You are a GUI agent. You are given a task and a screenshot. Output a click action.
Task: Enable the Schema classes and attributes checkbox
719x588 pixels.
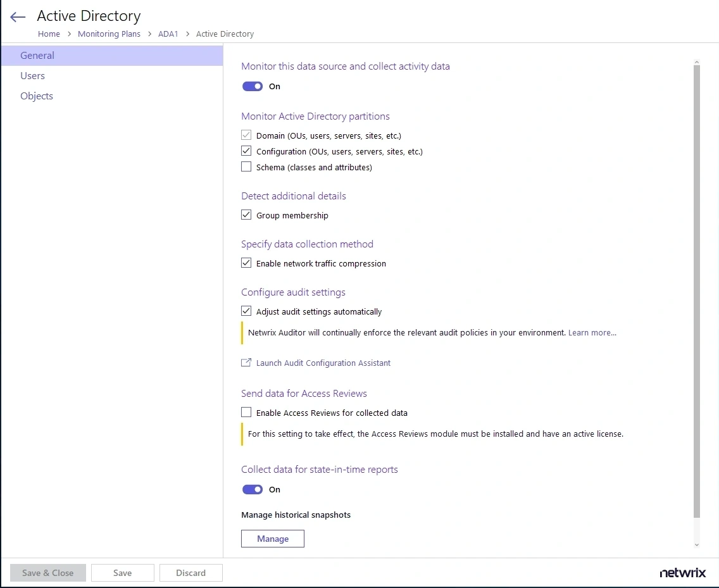click(x=246, y=167)
